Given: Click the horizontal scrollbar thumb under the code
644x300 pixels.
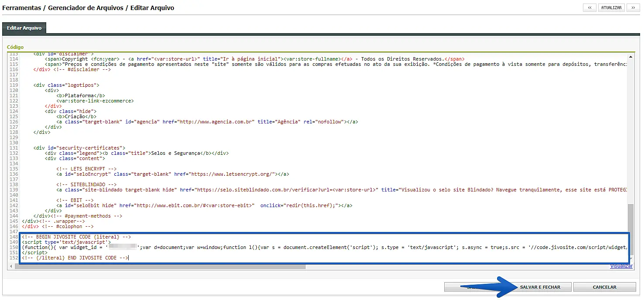Looking at the screenshot, I should click(x=164, y=266).
